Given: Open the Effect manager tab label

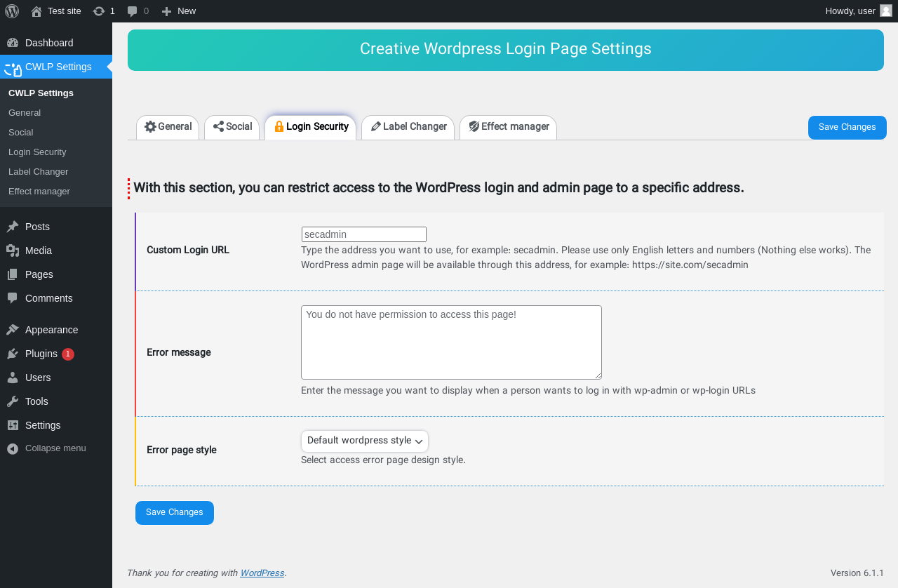Looking at the screenshot, I should pyautogui.click(x=515, y=126).
